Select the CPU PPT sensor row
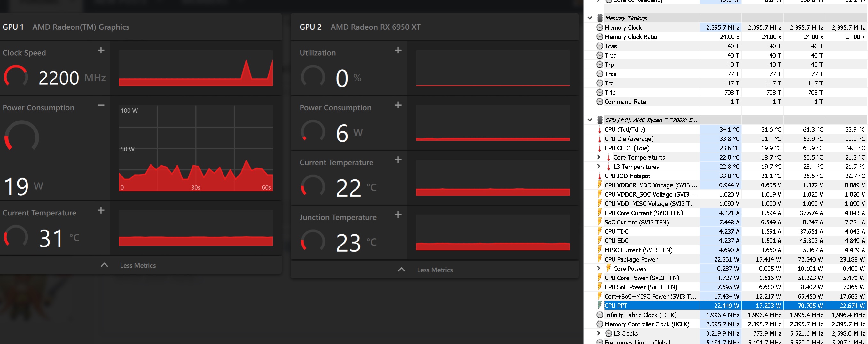 (726, 306)
